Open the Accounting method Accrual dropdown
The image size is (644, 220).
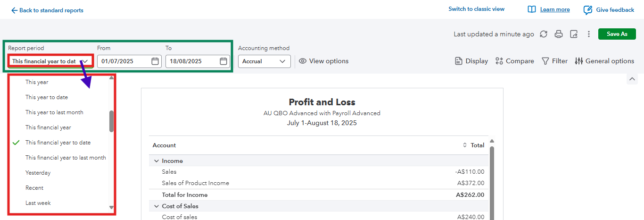[264, 61]
